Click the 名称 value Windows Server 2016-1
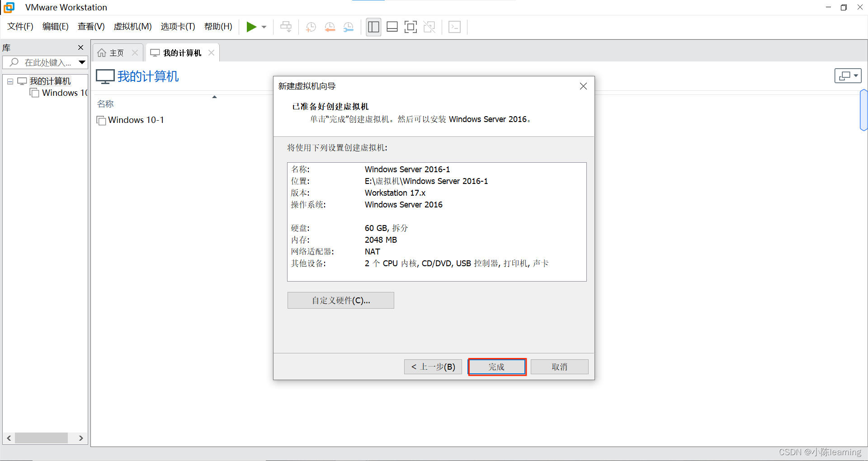 coord(407,169)
